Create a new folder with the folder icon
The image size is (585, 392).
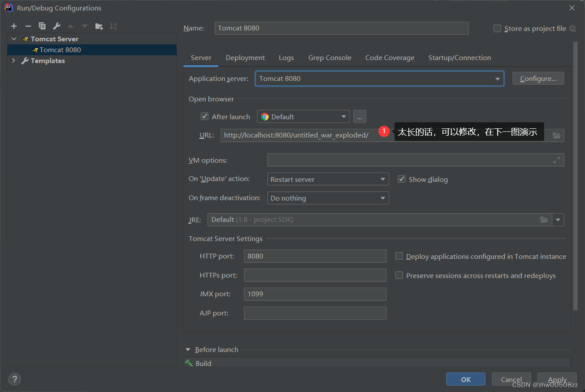click(x=99, y=26)
